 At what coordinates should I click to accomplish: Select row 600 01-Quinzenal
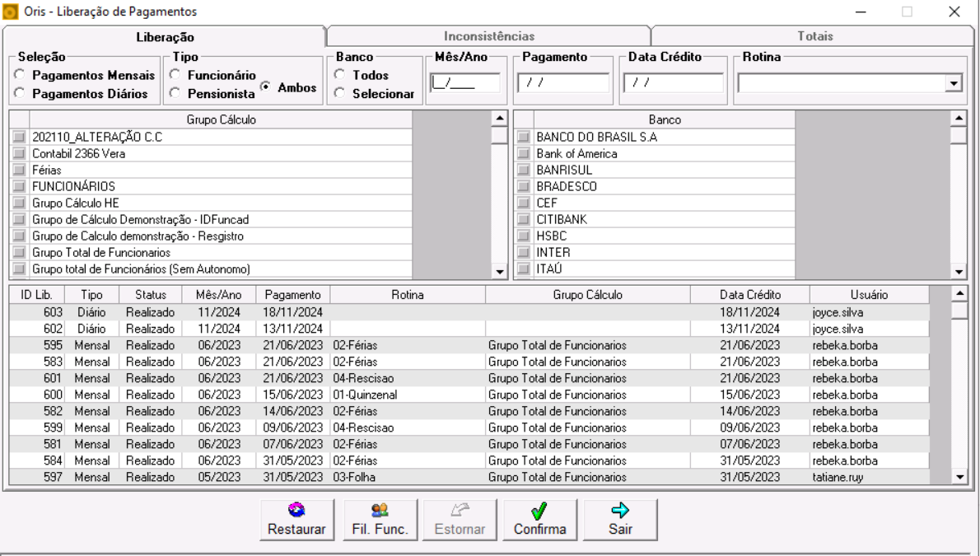(x=469, y=395)
